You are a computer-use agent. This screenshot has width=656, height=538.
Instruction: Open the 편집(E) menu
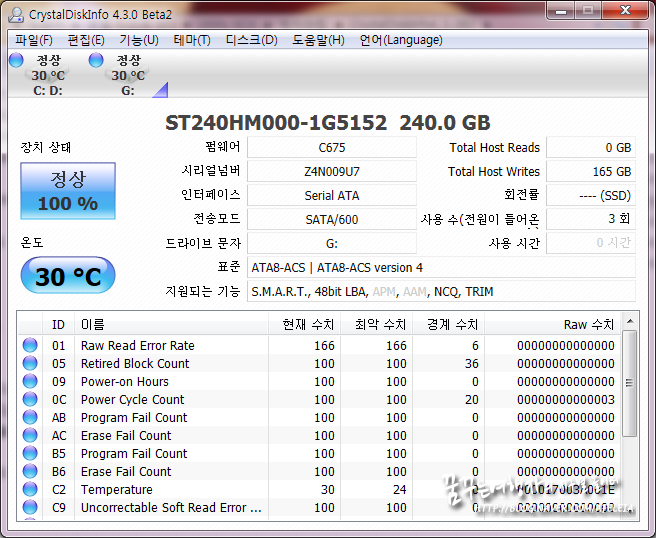[86, 40]
